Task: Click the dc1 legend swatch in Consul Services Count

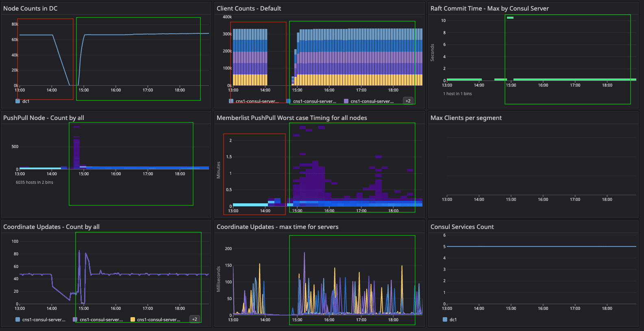Action: pyautogui.click(x=445, y=320)
